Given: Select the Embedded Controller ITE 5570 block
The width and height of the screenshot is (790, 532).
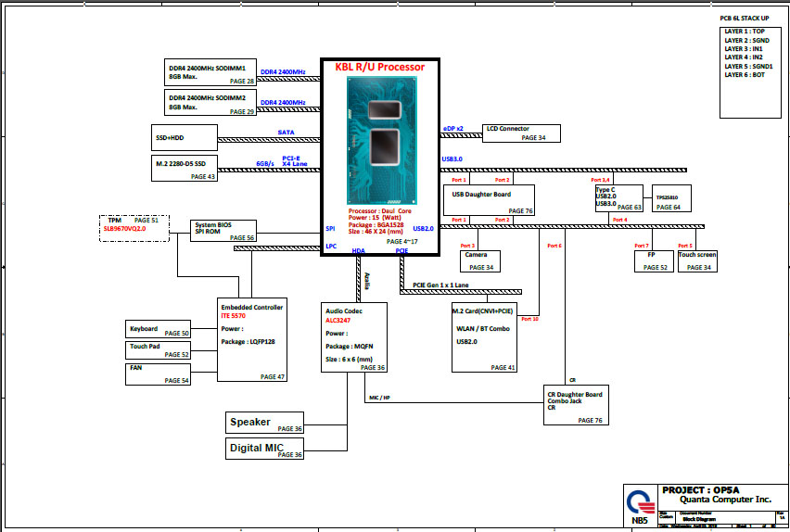Looking at the screenshot, I should pos(252,340).
